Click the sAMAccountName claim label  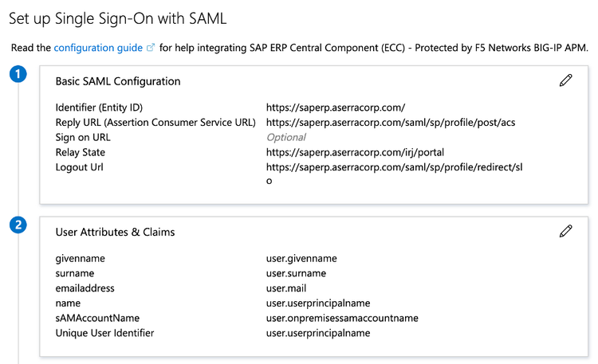click(97, 318)
